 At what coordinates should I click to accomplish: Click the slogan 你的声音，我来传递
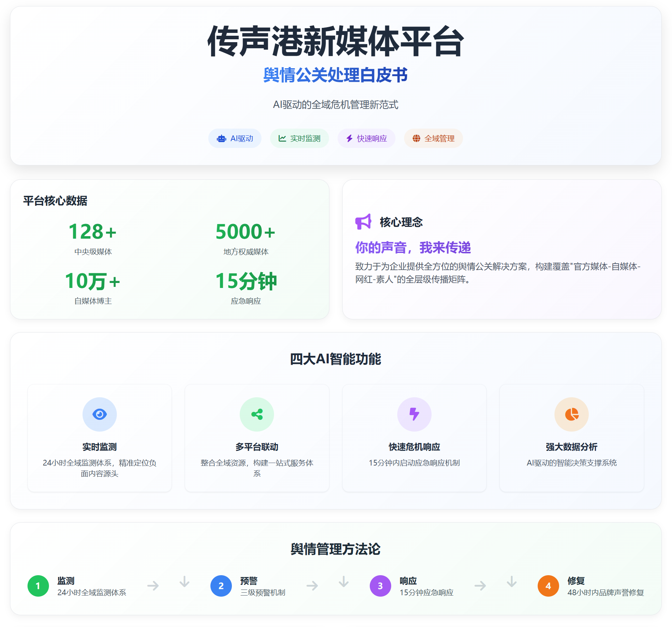[x=413, y=247]
